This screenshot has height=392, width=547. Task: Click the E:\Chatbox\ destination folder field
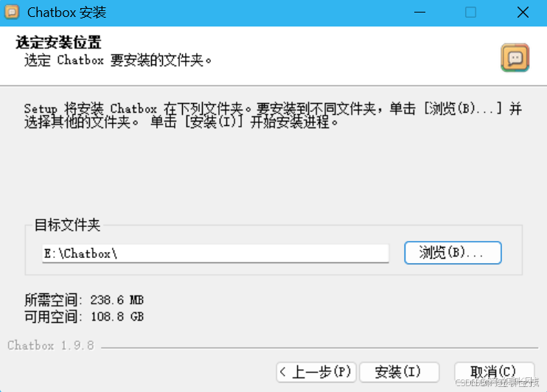pos(215,253)
